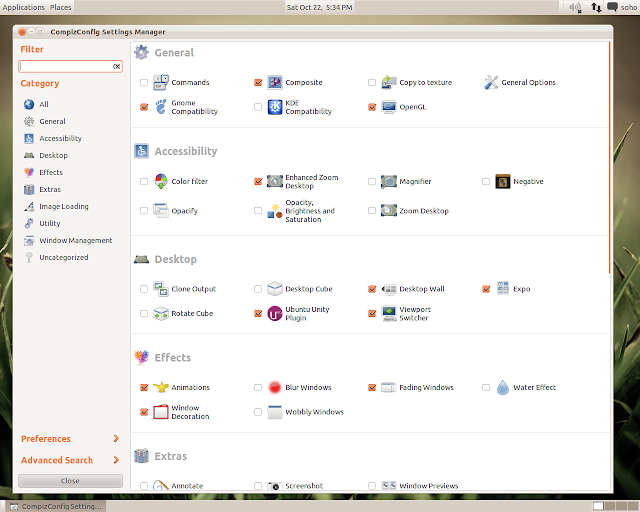This screenshot has height=512, width=640.
Task: Open General Options wrench icon
Action: (491, 82)
